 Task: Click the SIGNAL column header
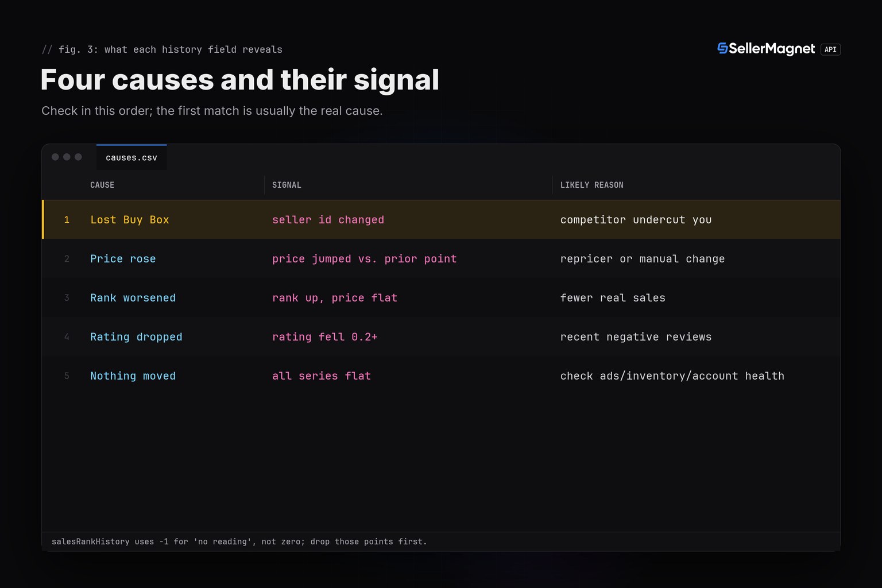click(x=287, y=185)
